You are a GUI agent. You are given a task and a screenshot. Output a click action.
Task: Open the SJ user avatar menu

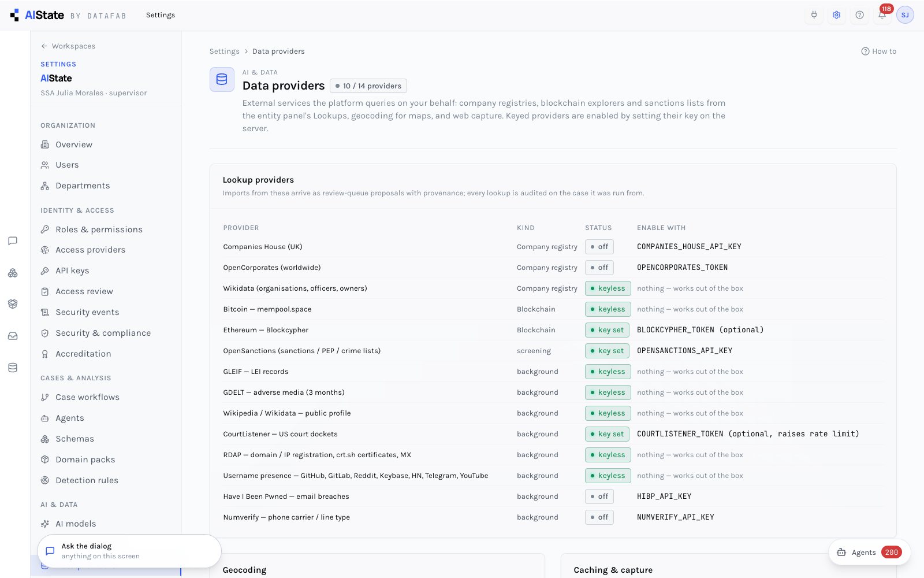point(905,15)
